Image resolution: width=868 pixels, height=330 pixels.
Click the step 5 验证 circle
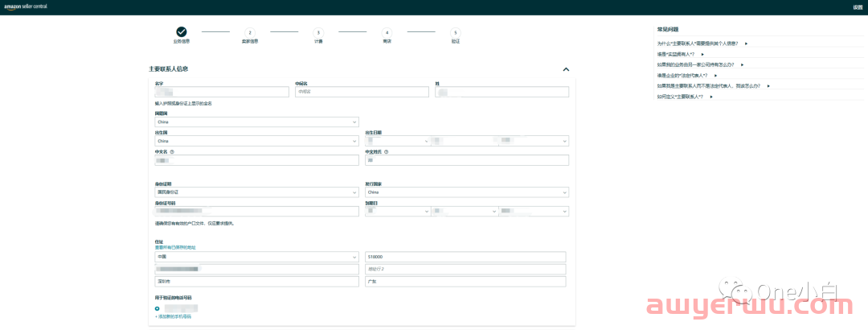click(455, 32)
